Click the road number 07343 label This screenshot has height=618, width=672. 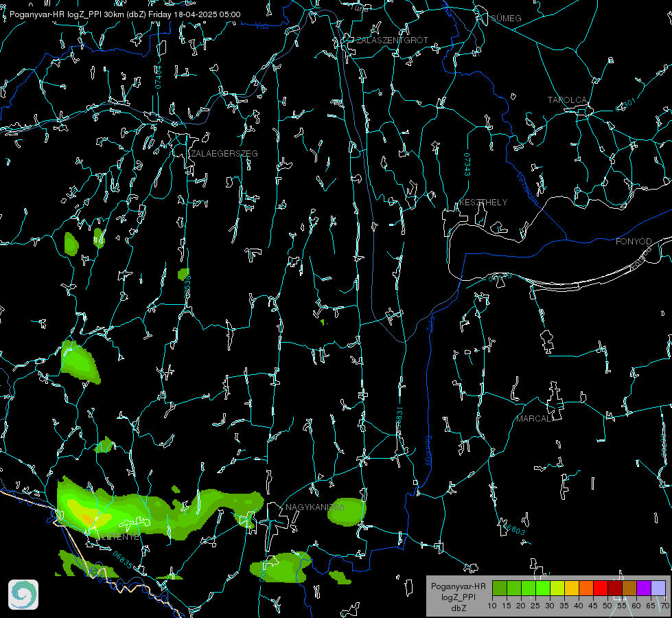[467, 165]
